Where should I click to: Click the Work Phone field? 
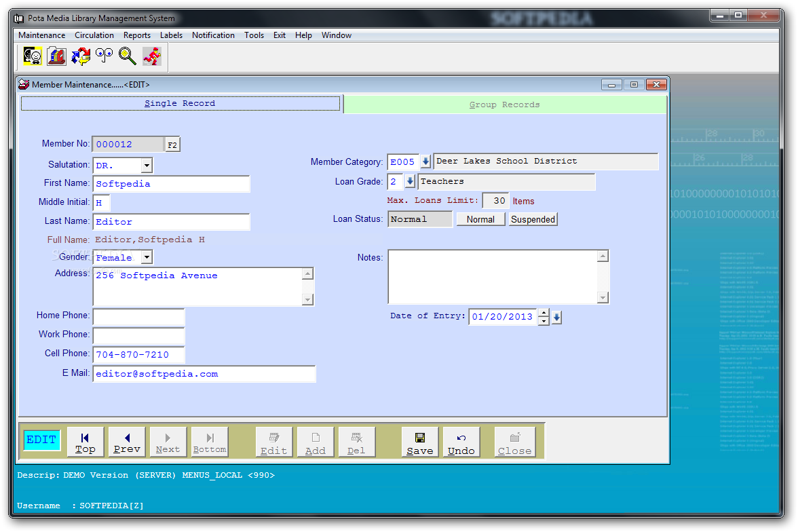[x=138, y=335]
